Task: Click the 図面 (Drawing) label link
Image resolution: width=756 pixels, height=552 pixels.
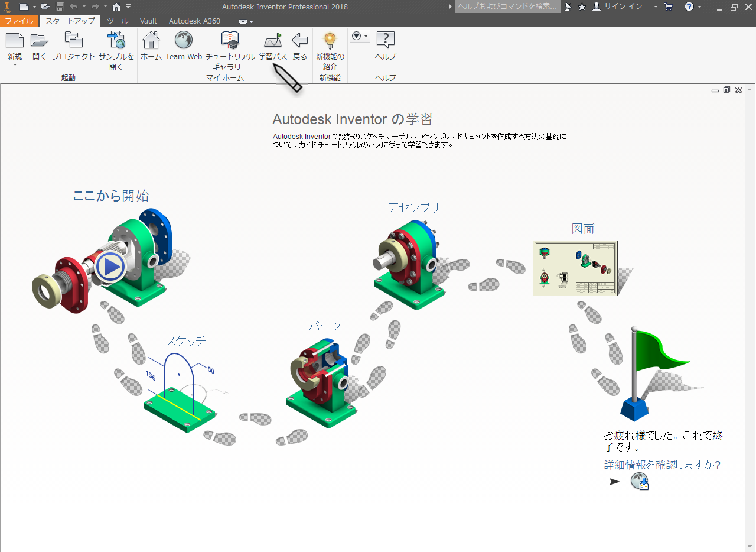Action: click(x=583, y=229)
